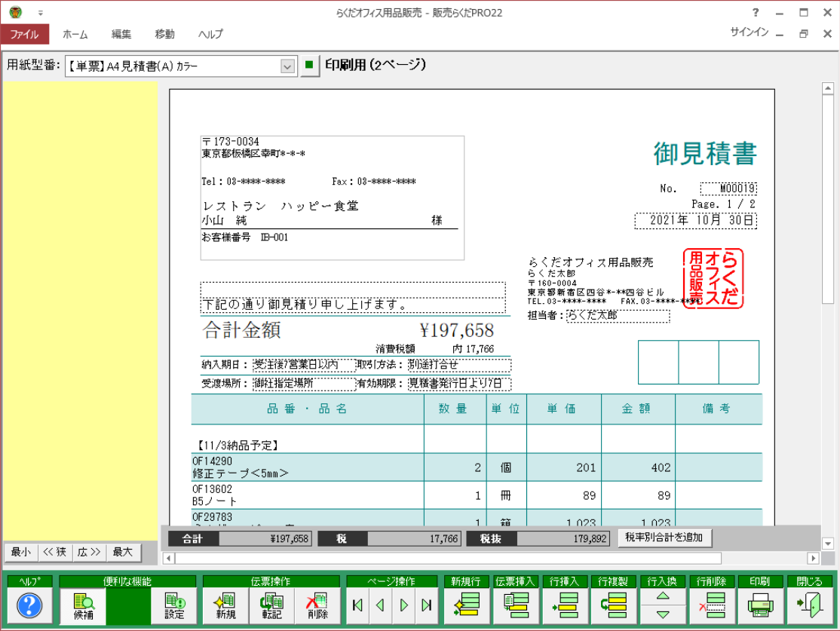
Task: Create a new slip with 新規
Action: 225,605
